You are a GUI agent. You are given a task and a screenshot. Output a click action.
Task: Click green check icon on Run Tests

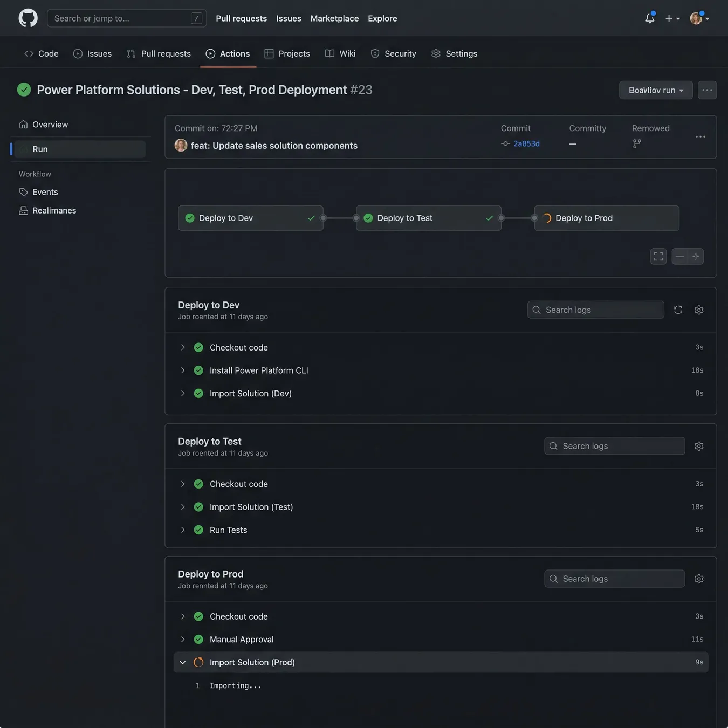pyautogui.click(x=198, y=530)
